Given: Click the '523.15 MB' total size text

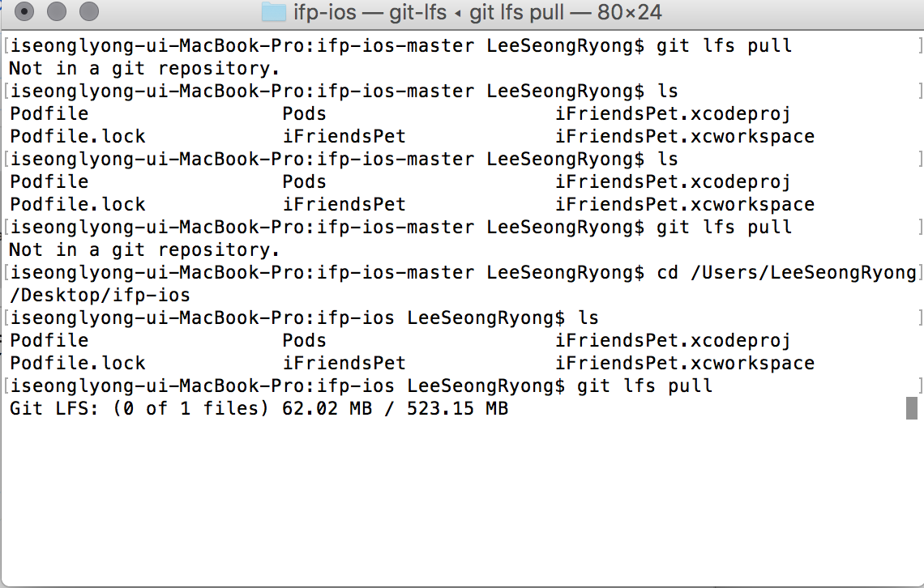Looking at the screenshot, I should click(457, 408).
